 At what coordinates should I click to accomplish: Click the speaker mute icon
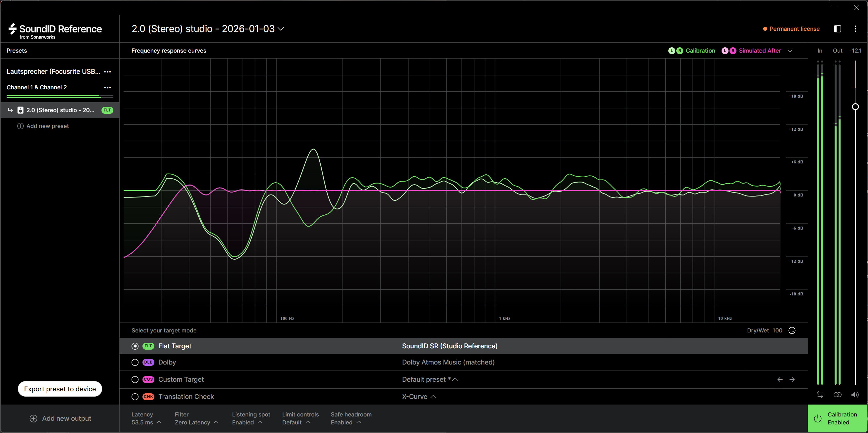tap(855, 395)
